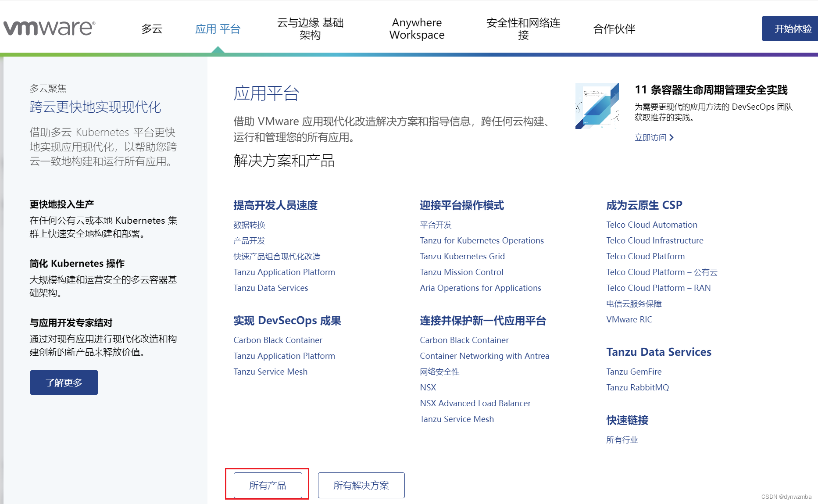Open the 产品开发 link

coord(249,241)
